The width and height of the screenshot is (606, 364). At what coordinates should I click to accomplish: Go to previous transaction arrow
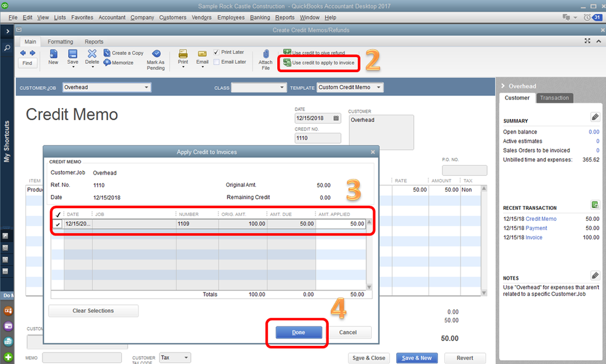[23, 53]
